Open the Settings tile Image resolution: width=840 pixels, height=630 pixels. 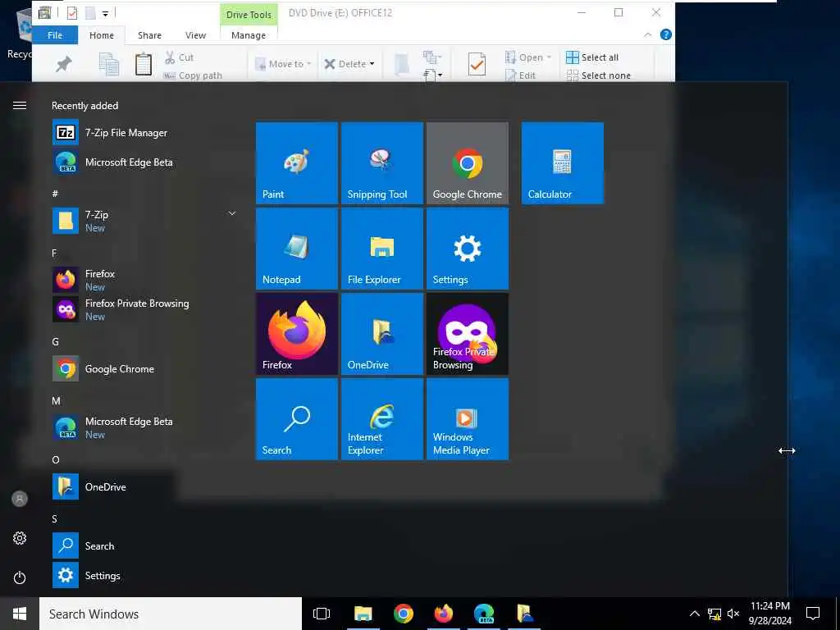tap(467, 249)
